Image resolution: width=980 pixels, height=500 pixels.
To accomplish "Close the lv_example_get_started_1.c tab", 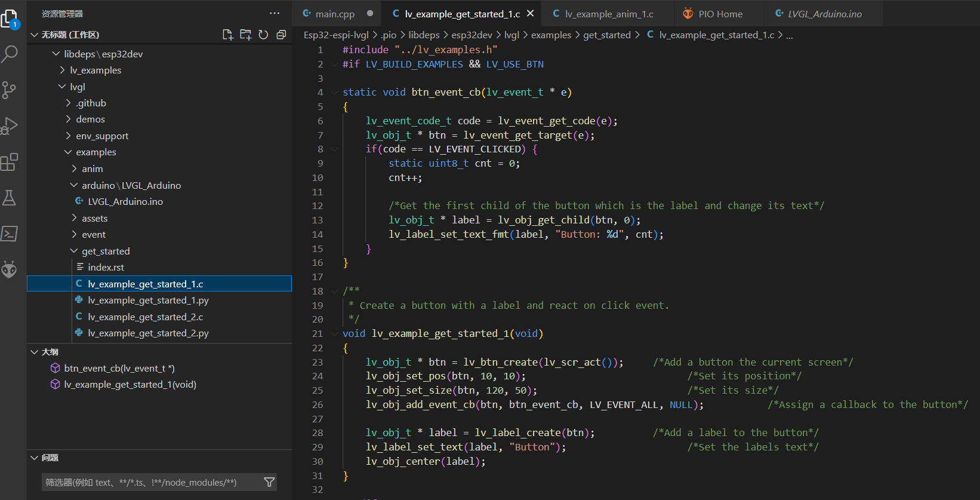I will (530, 13).
